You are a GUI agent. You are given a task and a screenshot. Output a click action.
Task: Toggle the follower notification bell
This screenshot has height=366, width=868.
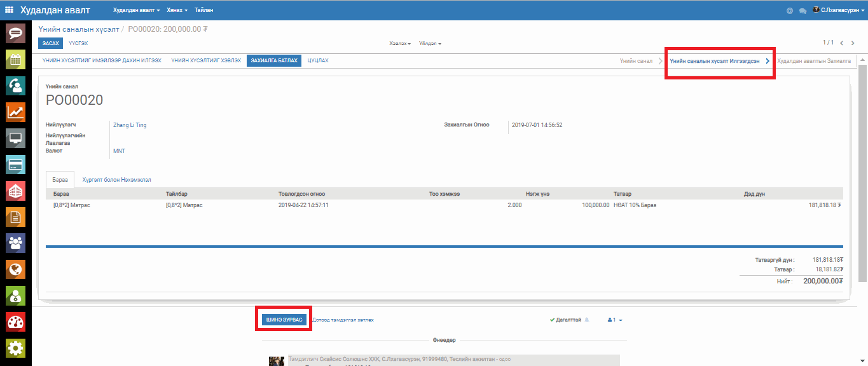(587, 320)
